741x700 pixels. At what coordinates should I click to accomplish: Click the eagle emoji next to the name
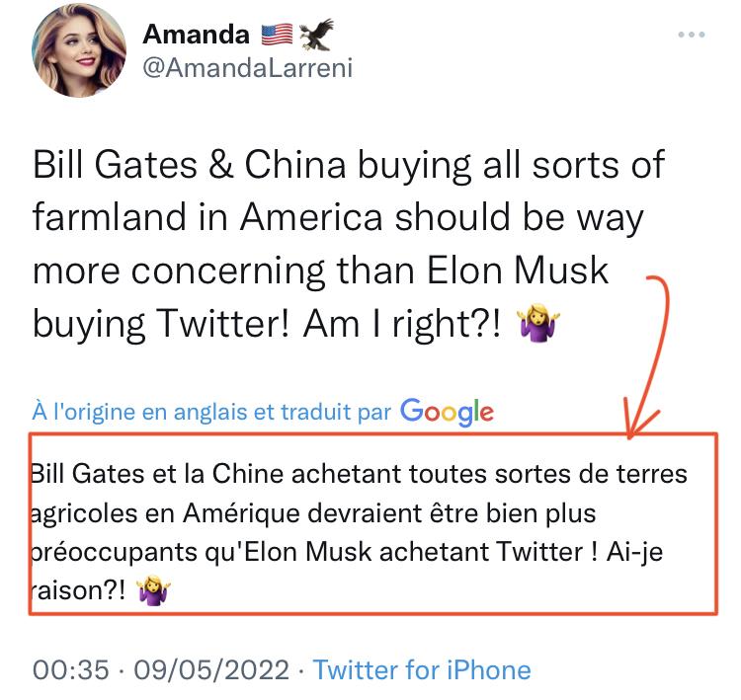[x=317, y=34]
